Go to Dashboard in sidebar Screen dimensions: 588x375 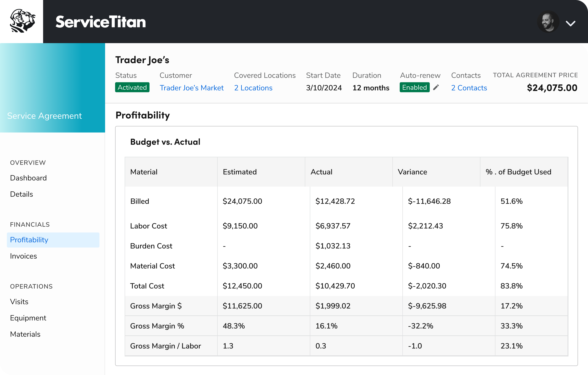point(28,178)
